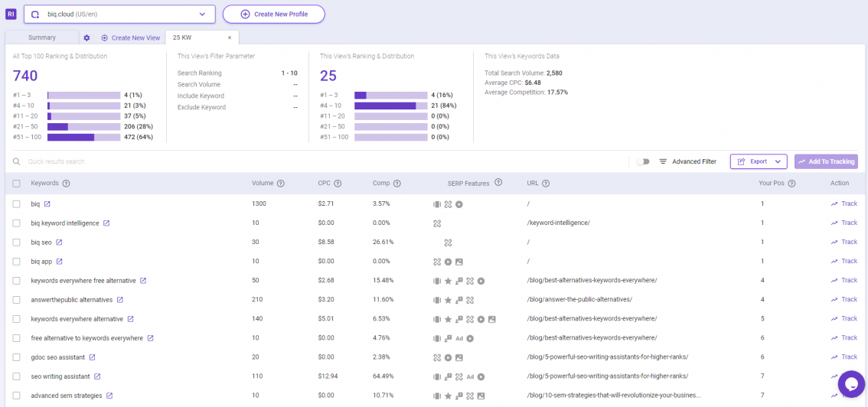Viewport: 868px width, 407px height.
Task: Click Track for 'answerthepublic alternatives' row
Action: [844, 300]
